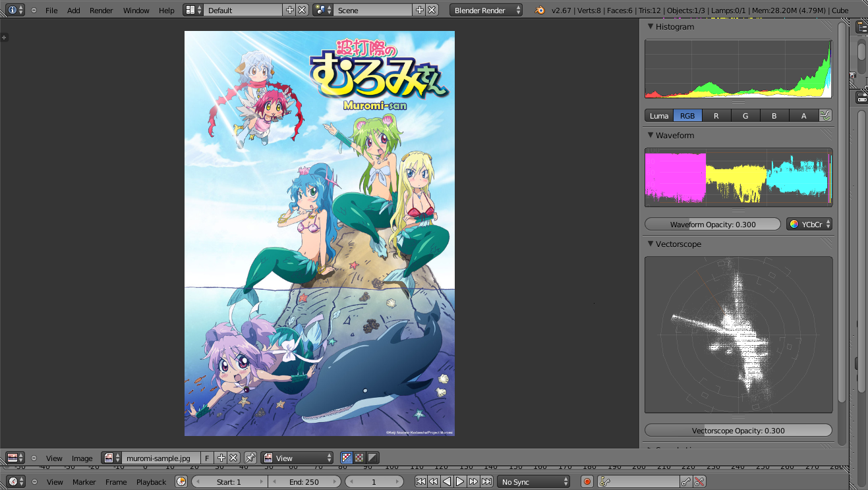Jump to the last frame
The width and height of the screenshot is (868, 490).
pos(486,481)
